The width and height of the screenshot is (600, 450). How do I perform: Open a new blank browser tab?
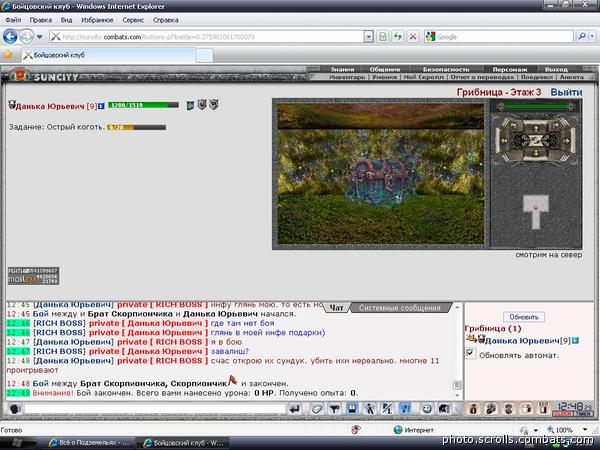click(x=204, y=55)
